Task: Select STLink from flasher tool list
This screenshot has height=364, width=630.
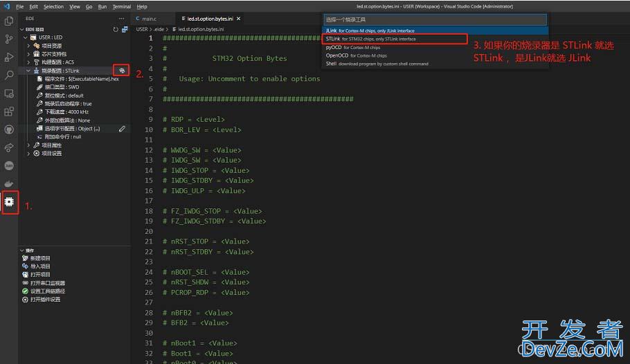Action: point(435,39)
